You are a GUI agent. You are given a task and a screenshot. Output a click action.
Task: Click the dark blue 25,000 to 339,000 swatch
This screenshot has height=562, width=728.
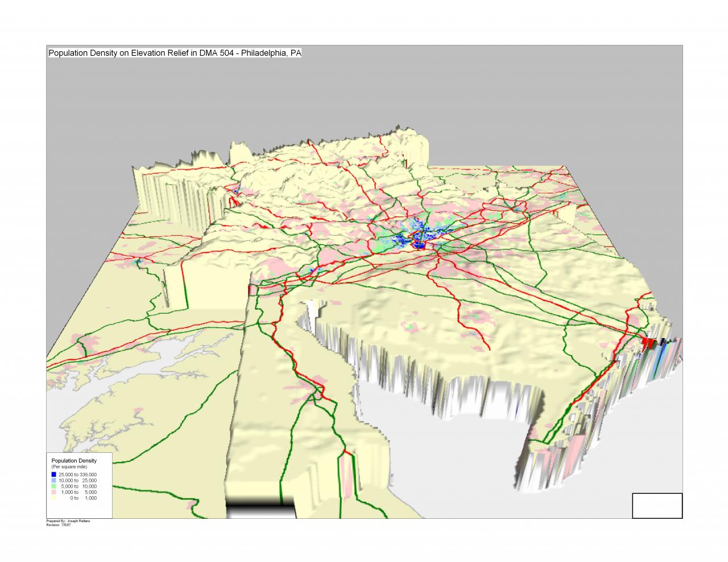[53, 474]
